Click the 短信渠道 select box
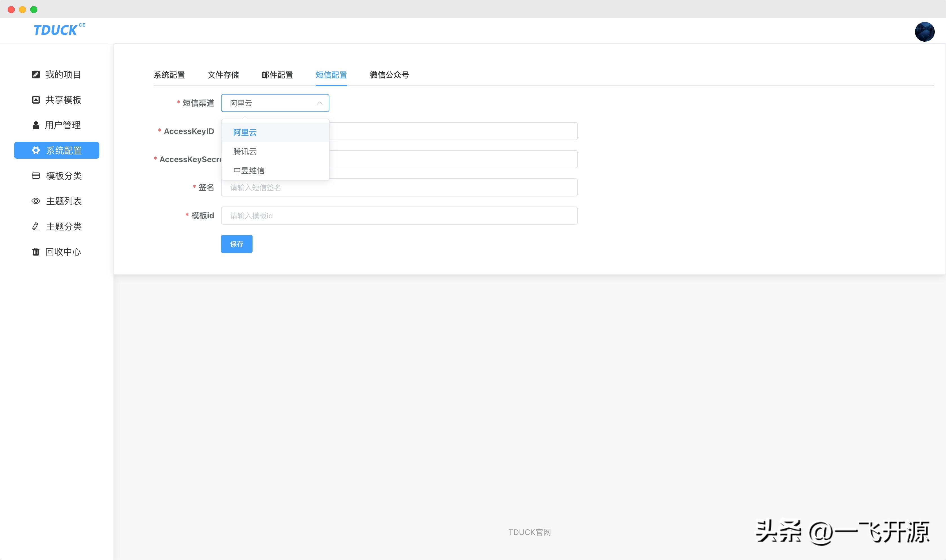Viewport: 946px width, 560px height. pos(275,103)
